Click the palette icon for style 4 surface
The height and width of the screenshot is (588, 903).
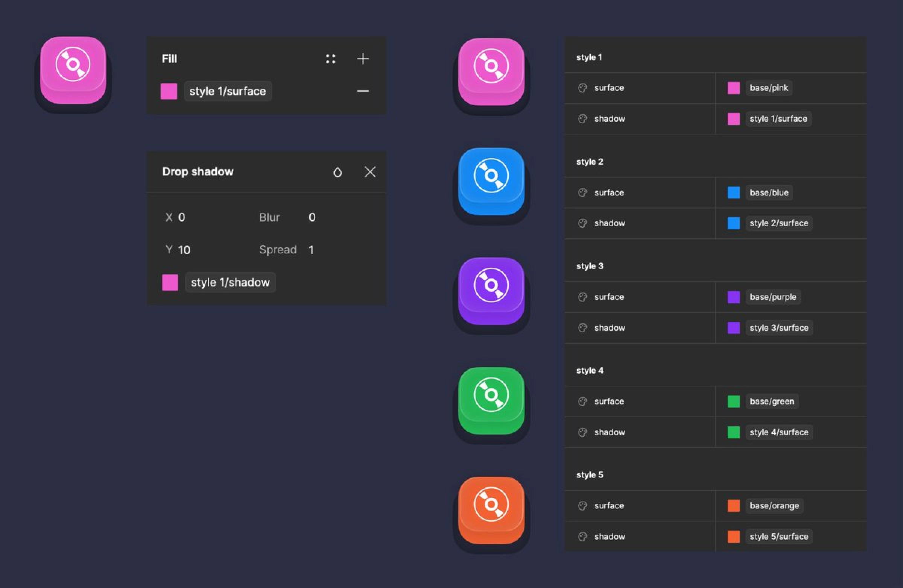click(x=582, y=402)
